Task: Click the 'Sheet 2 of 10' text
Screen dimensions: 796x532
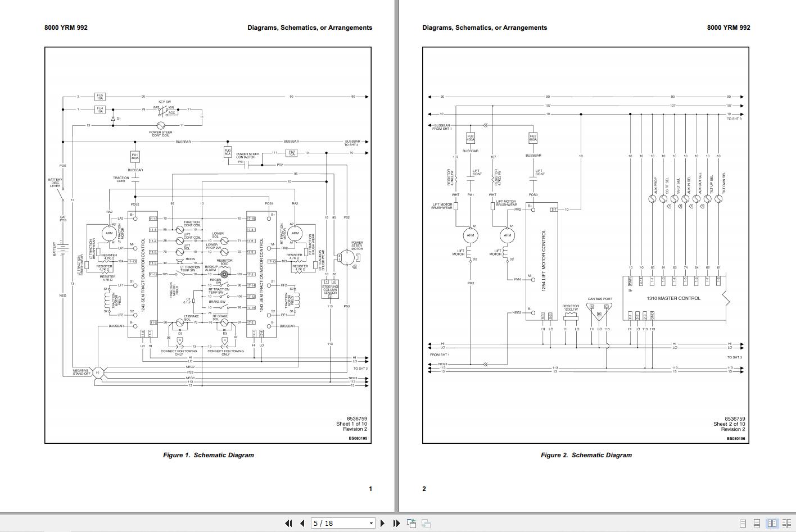Action: pos(729,424)
